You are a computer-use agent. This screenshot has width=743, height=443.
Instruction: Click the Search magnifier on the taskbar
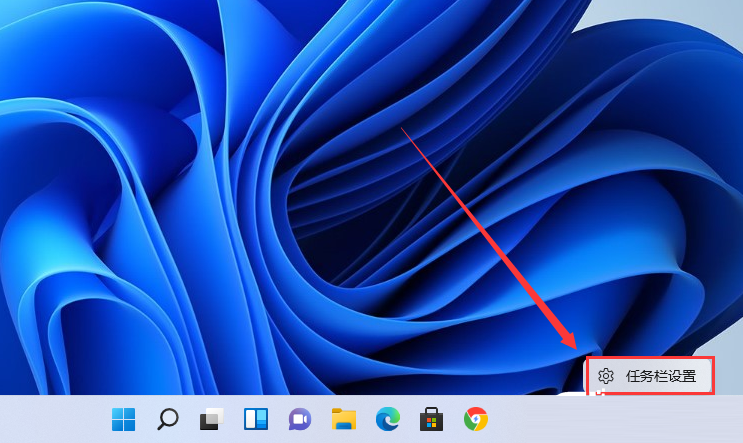168,419
